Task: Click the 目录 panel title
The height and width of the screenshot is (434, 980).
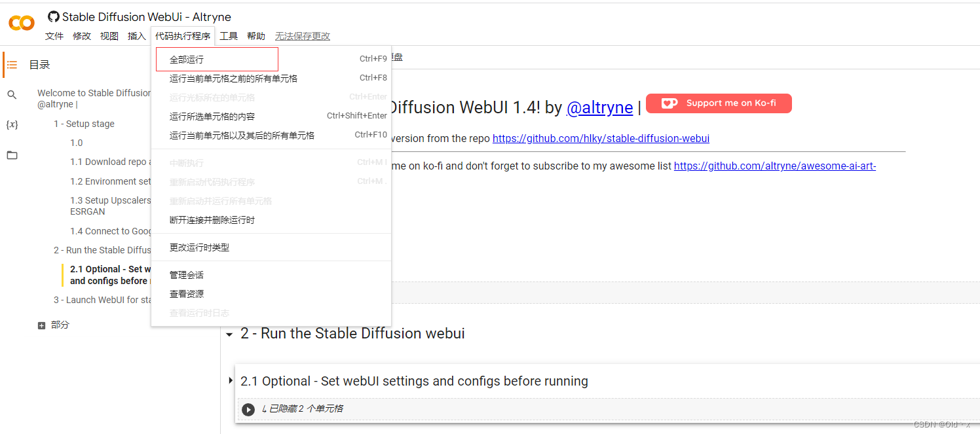Action: point(39,65)
